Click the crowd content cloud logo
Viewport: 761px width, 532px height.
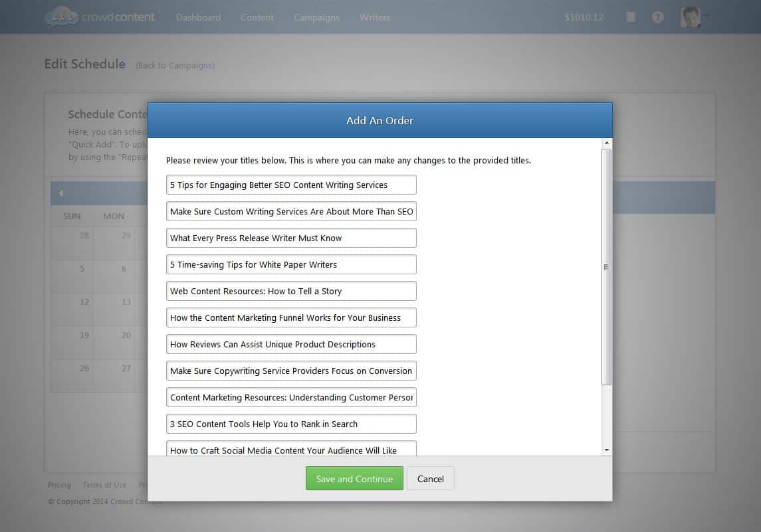61,17
